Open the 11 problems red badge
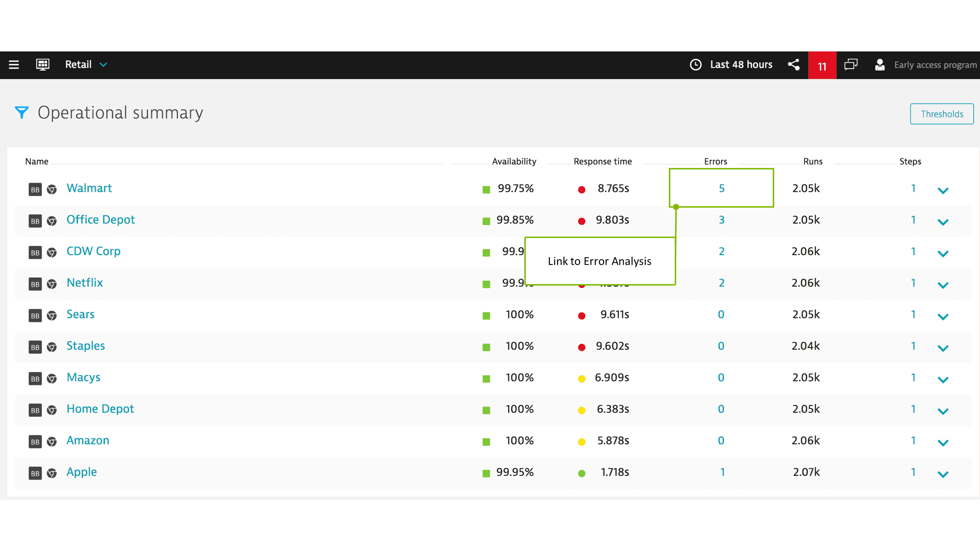Screen dimensions: 980x551 (822, 65)
